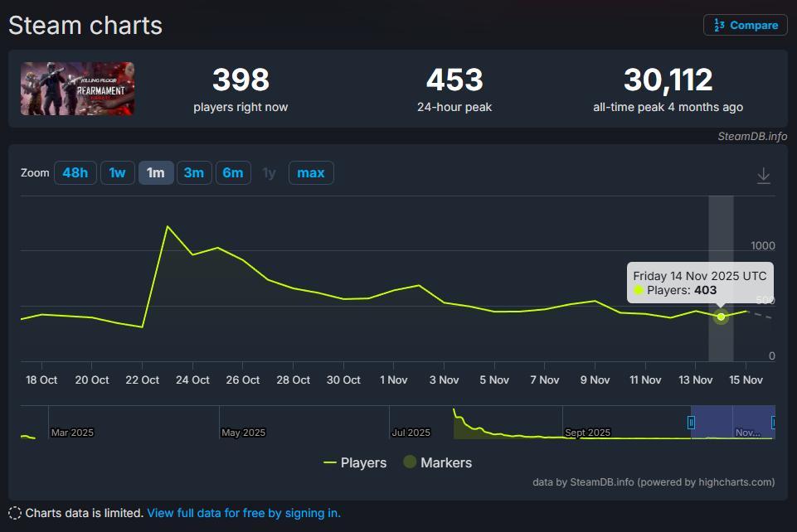Click the highlighted 14 Nov data point
Image resolution: width=797 pixels, height=532 pixels.
tap(721, 317)
